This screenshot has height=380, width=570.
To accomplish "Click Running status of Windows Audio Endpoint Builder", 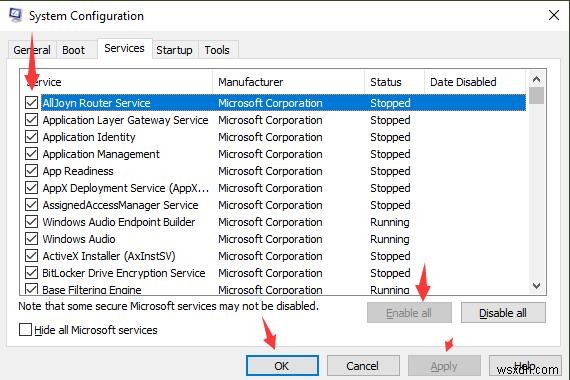I will point(390,222).
